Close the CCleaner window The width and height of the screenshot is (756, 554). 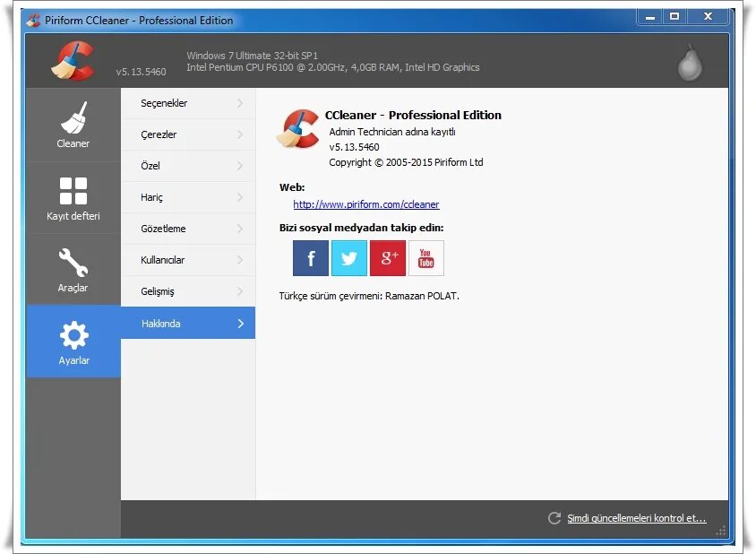click(708, 17)
